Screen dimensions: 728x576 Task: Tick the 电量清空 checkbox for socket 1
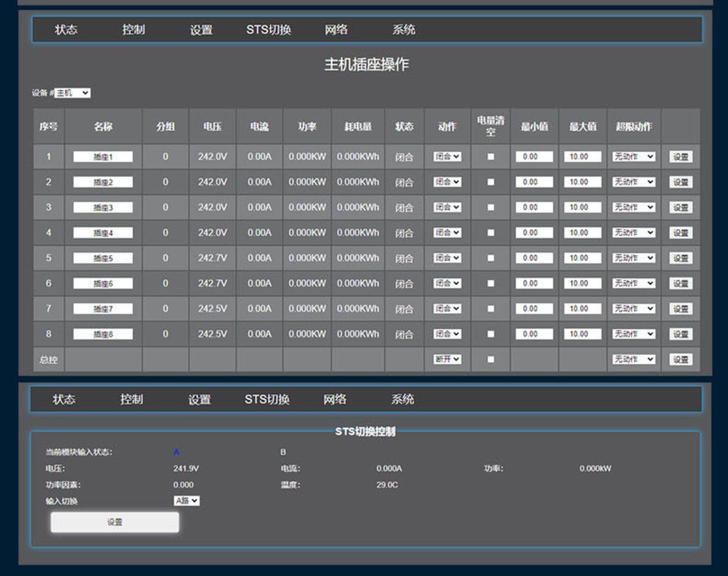click(491, 157)
